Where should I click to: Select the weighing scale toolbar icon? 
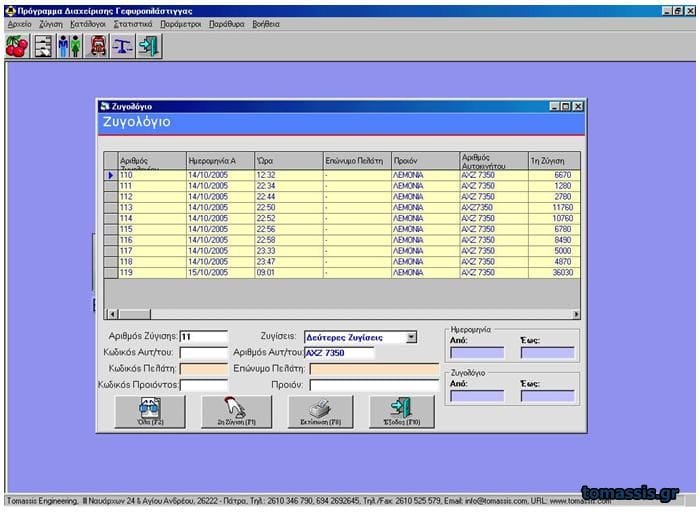(x=123, y=46)
